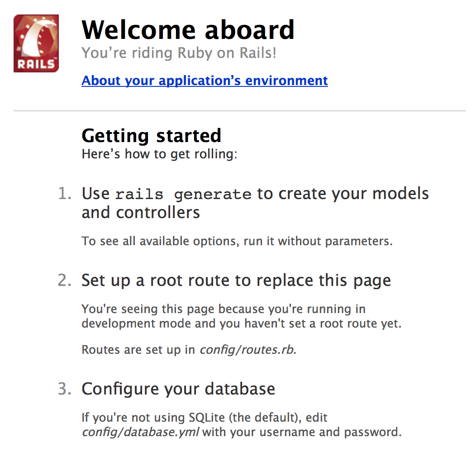The image size is (476, 466).
Task: Click list number 2 marker
Action: (x=65, y=280)
